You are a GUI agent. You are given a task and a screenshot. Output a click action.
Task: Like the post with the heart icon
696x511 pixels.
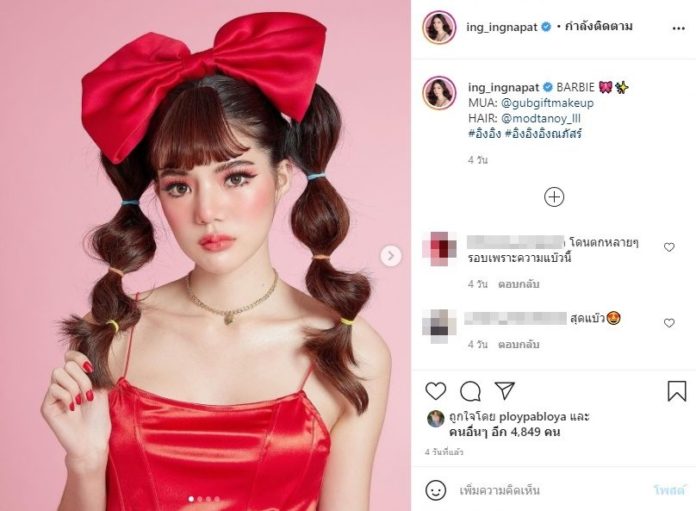435,391
